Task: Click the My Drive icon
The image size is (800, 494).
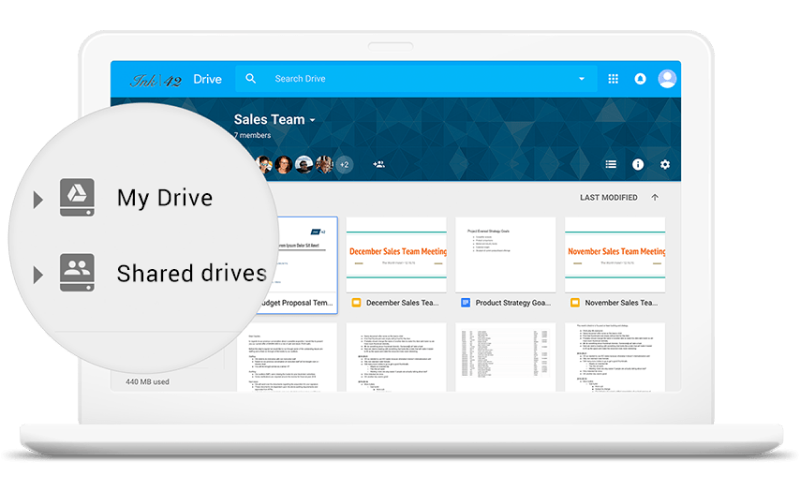Action: coord(77,197)
